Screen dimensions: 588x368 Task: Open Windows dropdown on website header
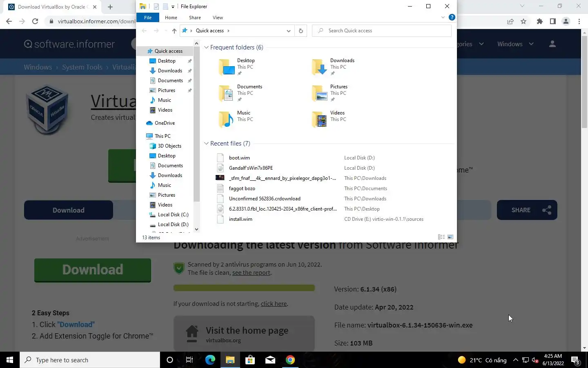tap(515, 44)
